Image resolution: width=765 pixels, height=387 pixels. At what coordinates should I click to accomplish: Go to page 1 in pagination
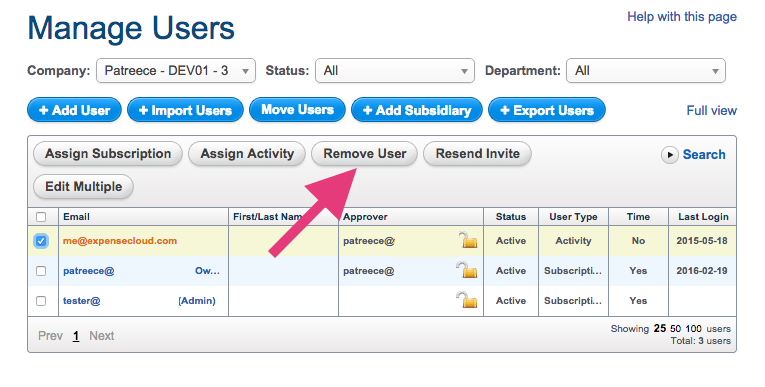tap(76, 336)
